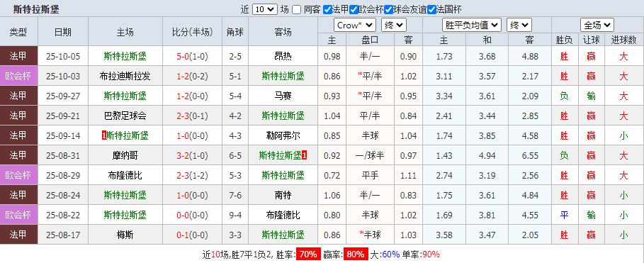
Task: Click the 盘口 column header
Action: [x=370, y=40]
